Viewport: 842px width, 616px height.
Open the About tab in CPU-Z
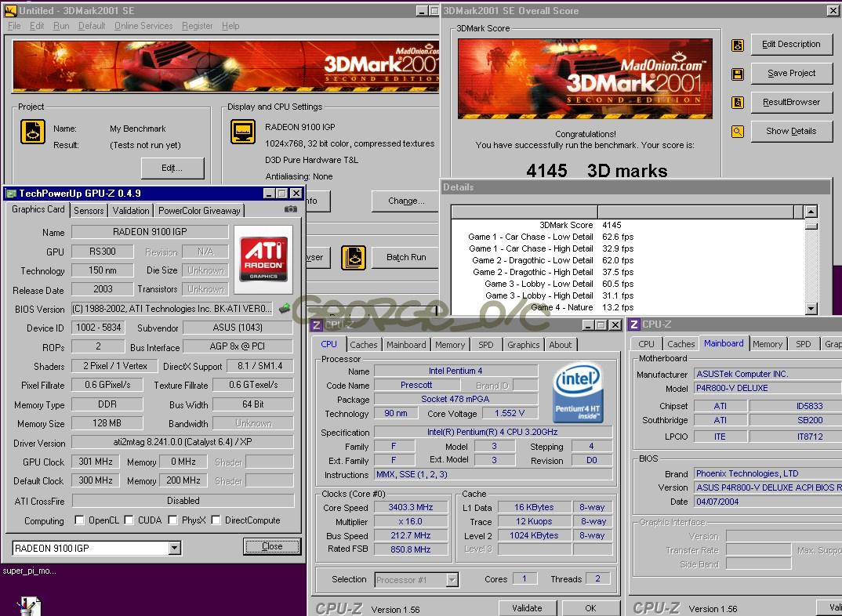(x=560, y=345)
